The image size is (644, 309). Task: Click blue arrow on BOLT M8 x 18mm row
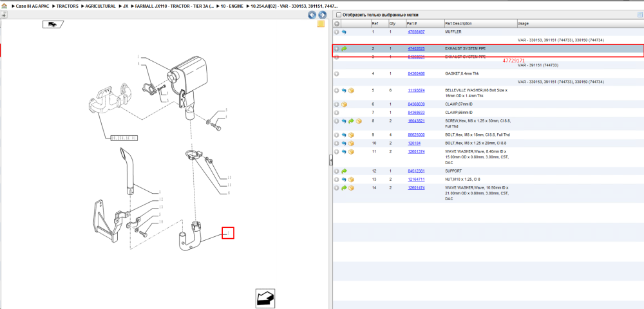pyautogui.click(x=344, y=135)
